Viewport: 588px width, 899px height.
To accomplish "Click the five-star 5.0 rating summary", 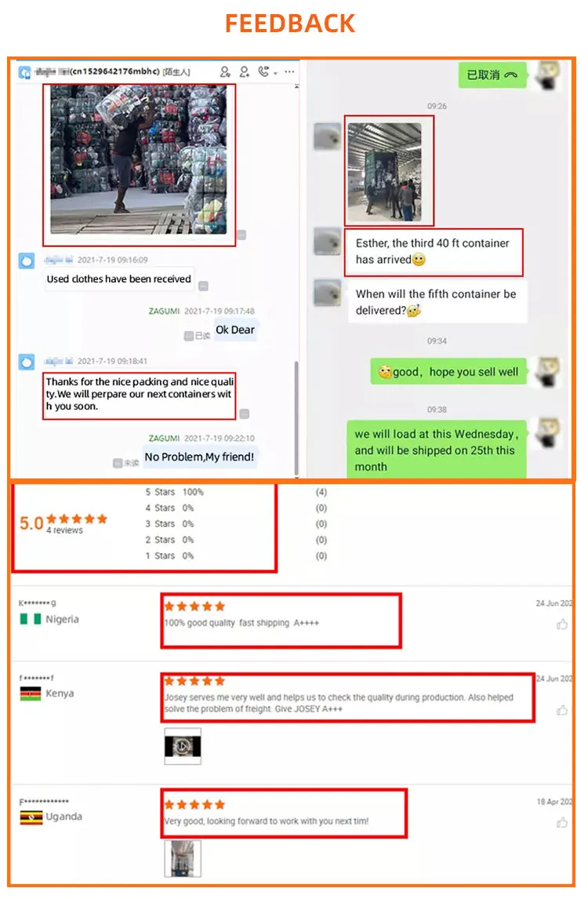I will click(64, 522).
